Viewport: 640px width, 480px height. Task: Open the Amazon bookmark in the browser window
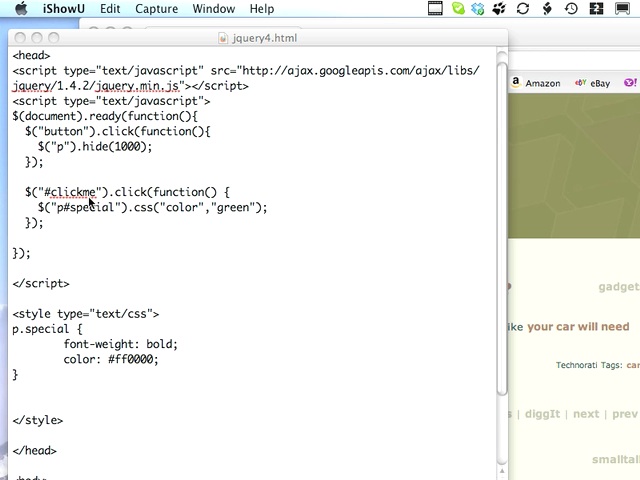point(536,83)
